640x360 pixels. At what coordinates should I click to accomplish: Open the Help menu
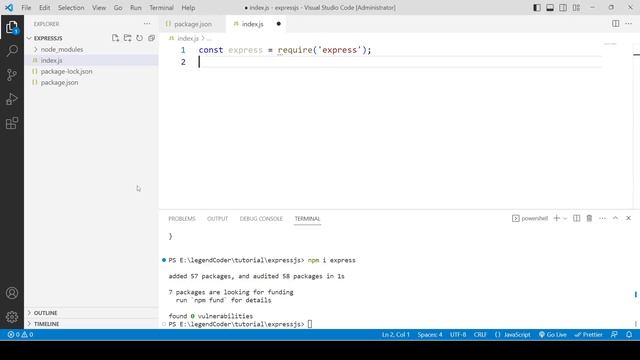coord(188,8)
